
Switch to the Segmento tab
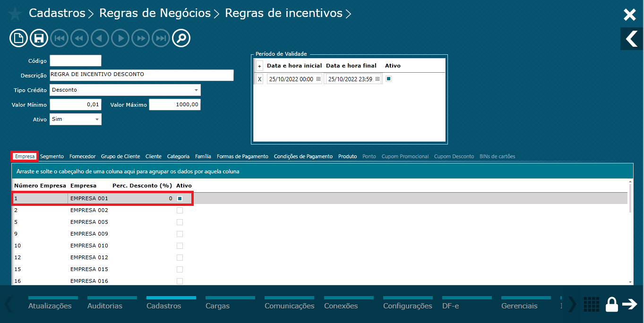pos(52,156)
